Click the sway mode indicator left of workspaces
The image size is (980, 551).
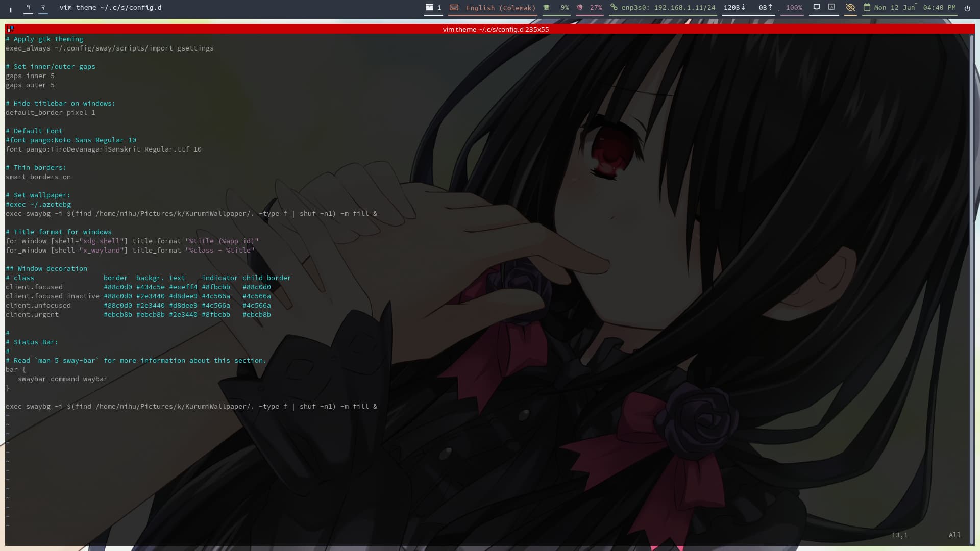10,9
